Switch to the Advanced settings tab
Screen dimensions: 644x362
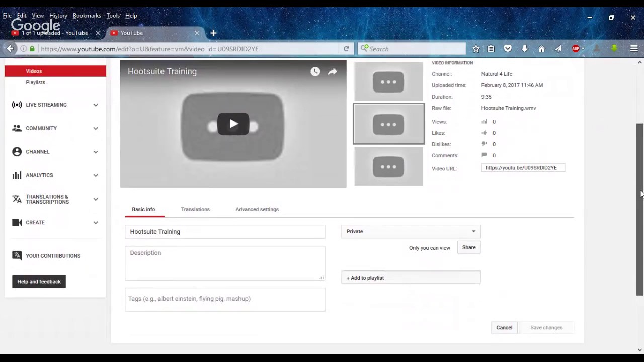[x=257, y=209]
